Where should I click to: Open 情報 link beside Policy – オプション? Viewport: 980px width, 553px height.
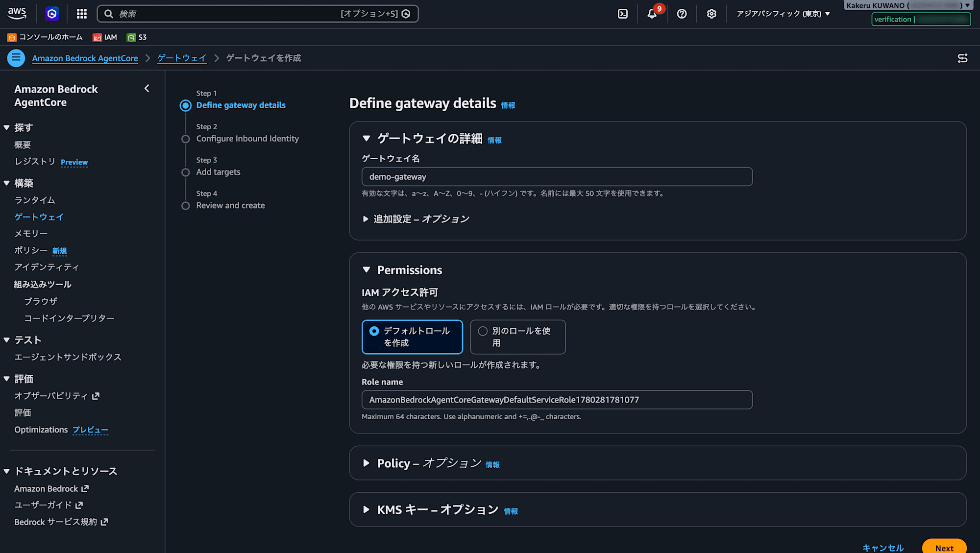tap(492, 465)
